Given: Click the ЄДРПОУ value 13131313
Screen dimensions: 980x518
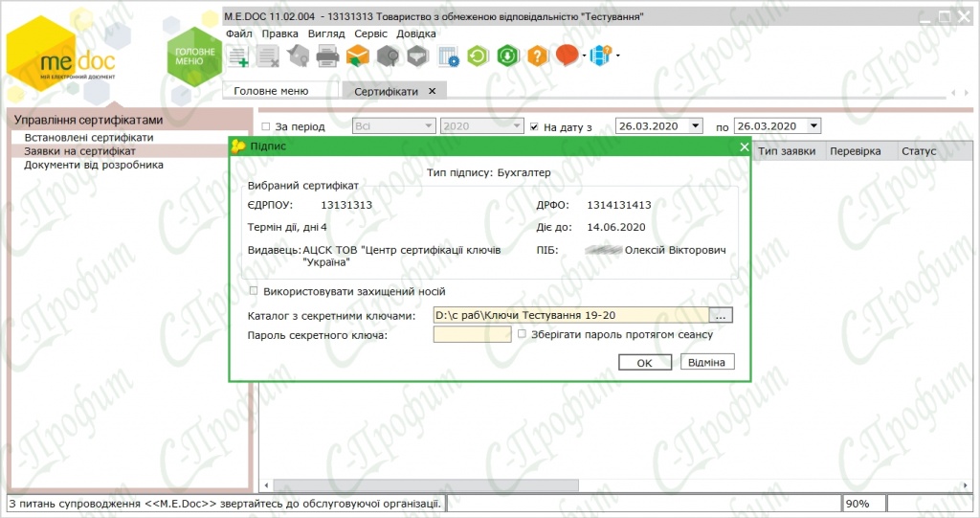Looking at the screenshot, I should (346, 205).
